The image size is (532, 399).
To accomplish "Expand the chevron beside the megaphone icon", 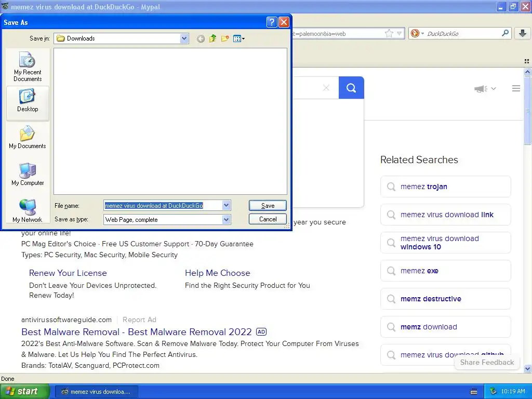I will coord(494,88).
